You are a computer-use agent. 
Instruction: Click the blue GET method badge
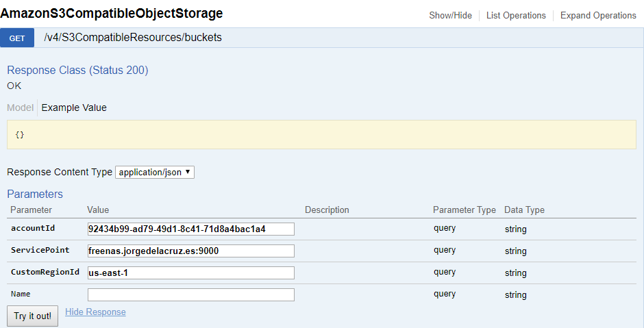click(17, 38)
